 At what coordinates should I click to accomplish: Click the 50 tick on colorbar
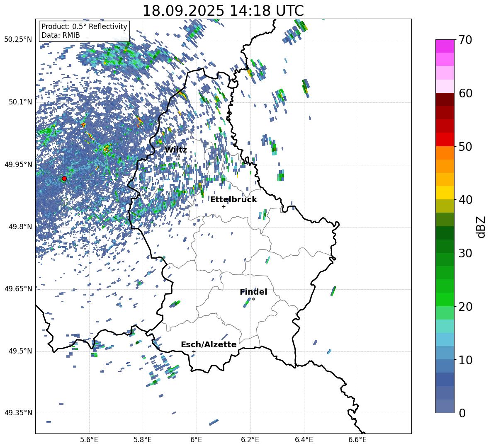(465, 146)
